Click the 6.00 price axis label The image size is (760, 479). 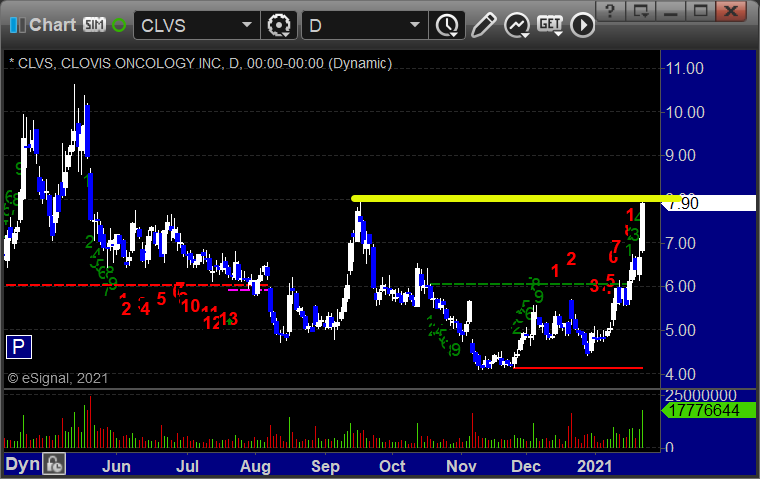681,286
